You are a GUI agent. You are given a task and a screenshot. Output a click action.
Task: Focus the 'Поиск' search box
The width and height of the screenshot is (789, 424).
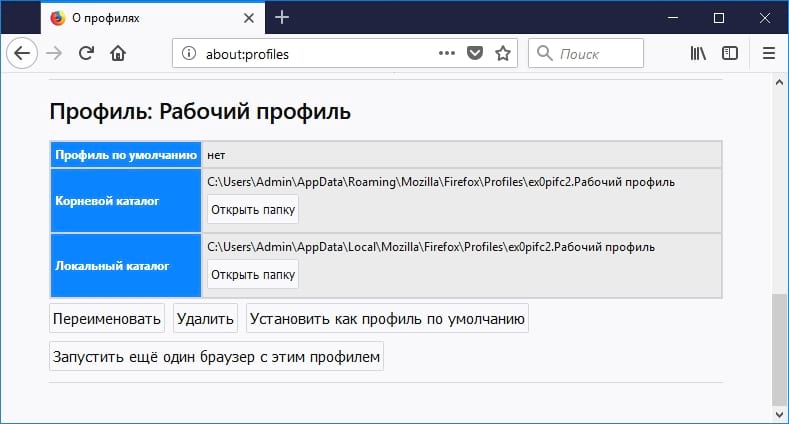click(586, 53)
